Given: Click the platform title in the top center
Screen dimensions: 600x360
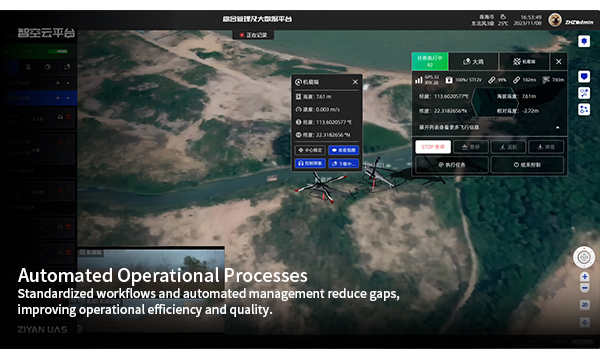Looking at the screenshot, I should coord(257,19).
